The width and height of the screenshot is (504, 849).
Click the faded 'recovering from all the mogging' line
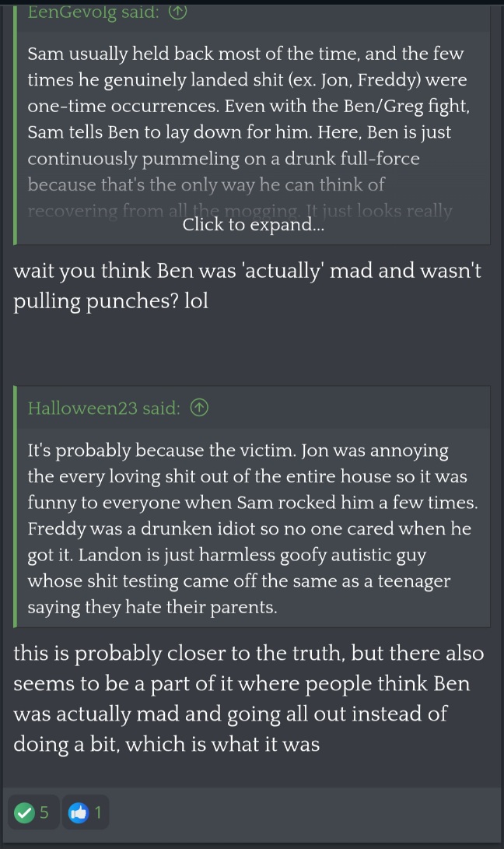click(240, 210)
